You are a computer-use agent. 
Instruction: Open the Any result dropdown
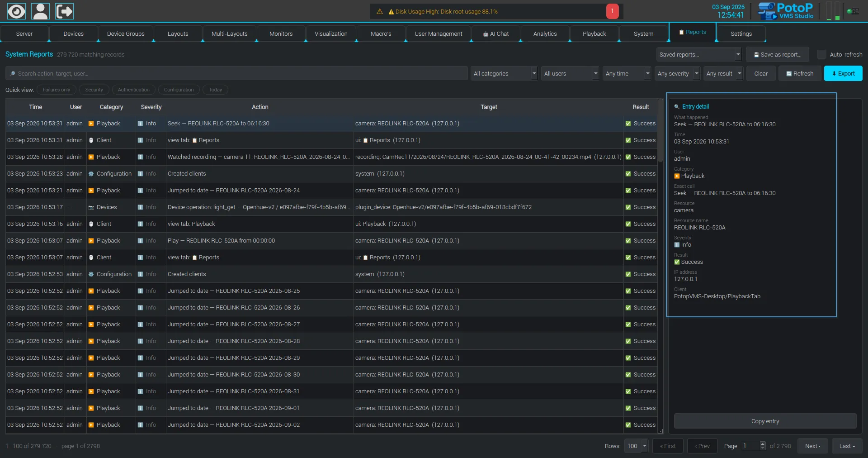tap(723, 73)
